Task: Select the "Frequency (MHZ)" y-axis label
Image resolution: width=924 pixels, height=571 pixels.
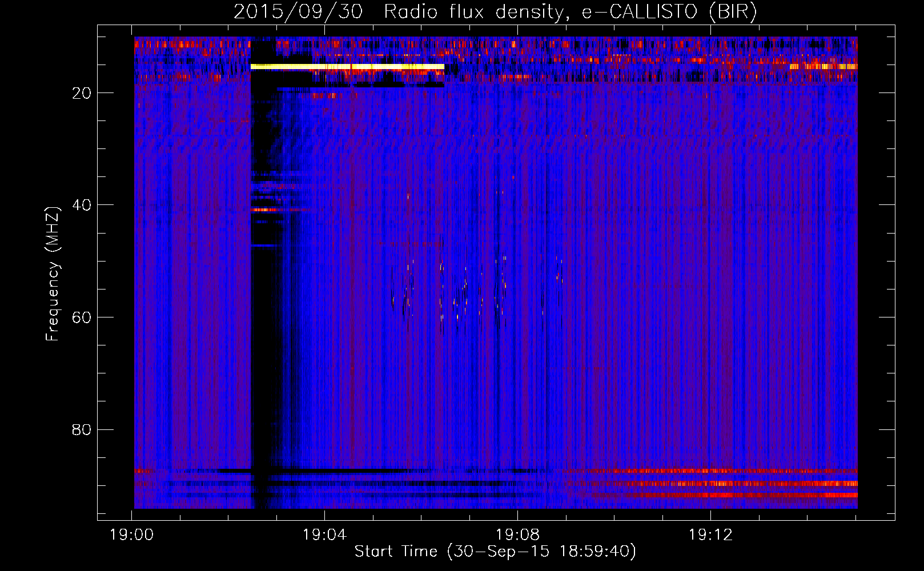Action: 53,274
